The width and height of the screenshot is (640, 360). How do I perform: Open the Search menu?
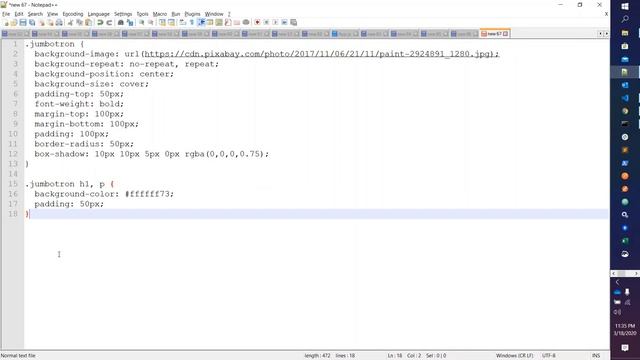point(35,14)
